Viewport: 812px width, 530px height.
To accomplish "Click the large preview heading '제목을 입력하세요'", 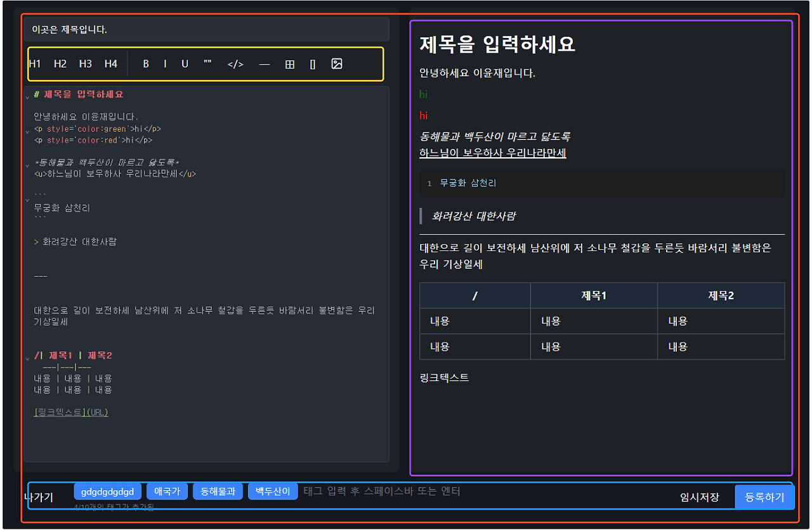I will (497, 44).
